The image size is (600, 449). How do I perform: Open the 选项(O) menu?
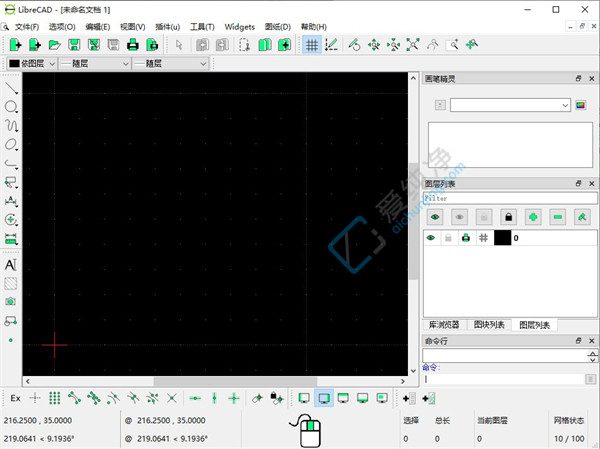(x=62, y=27)
